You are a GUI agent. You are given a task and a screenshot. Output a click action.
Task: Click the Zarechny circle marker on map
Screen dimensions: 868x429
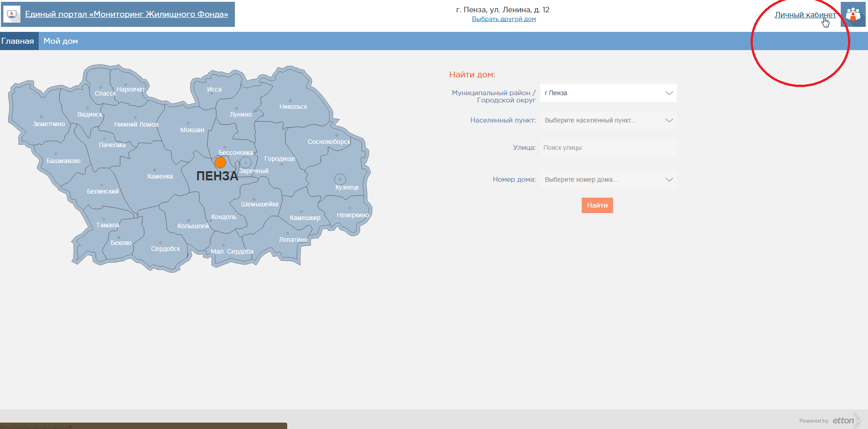click(246, 163)
